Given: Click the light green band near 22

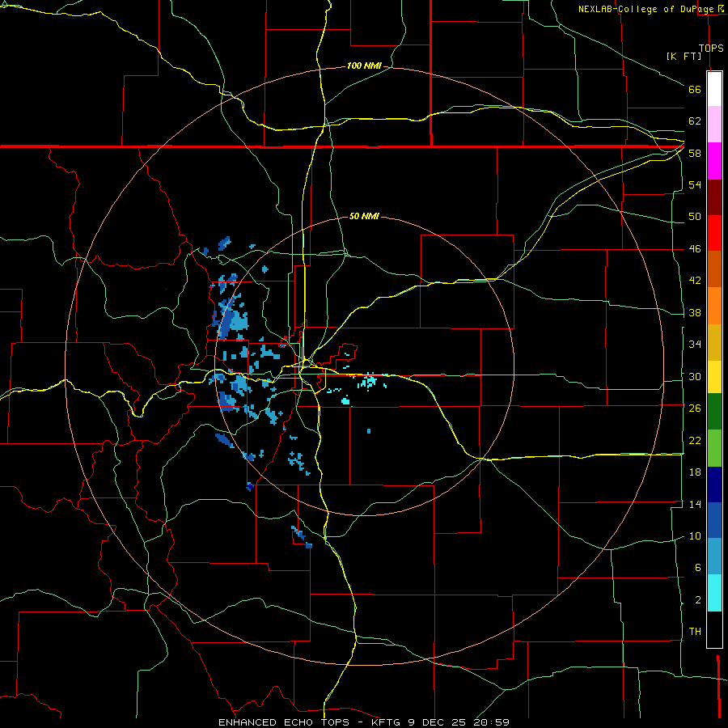Looking at the screenshot, I should pyautogui.click(x=714, y=448).
